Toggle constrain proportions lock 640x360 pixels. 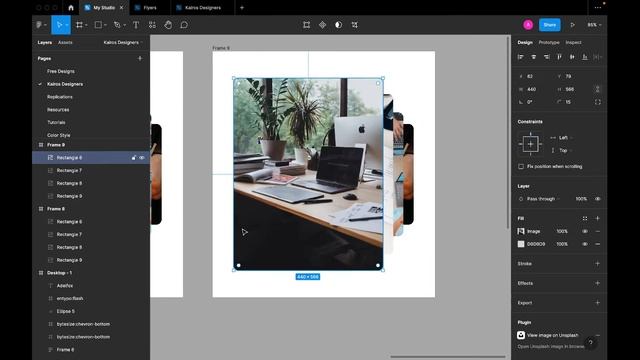(598, 89)
